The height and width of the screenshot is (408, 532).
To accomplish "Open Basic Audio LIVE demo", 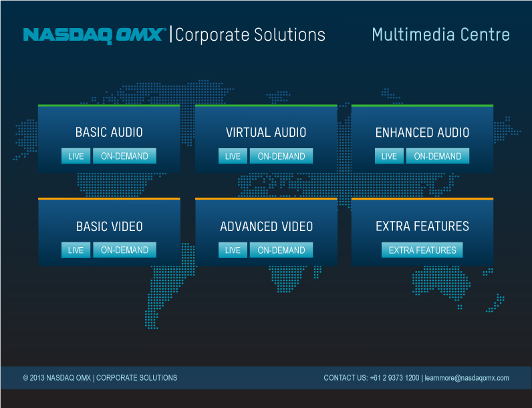I will click(76, 156).
